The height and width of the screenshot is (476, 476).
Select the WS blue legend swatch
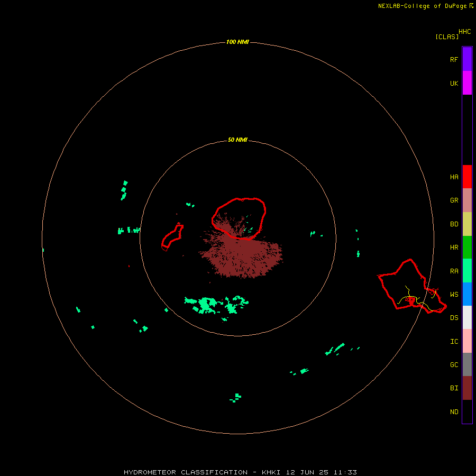click(467, 294)
